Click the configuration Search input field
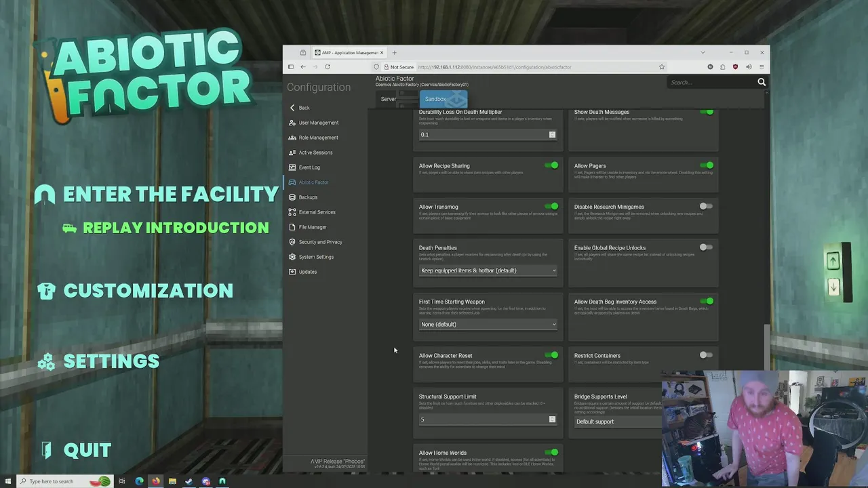868x488 pixels. click(x=711, y=82)
